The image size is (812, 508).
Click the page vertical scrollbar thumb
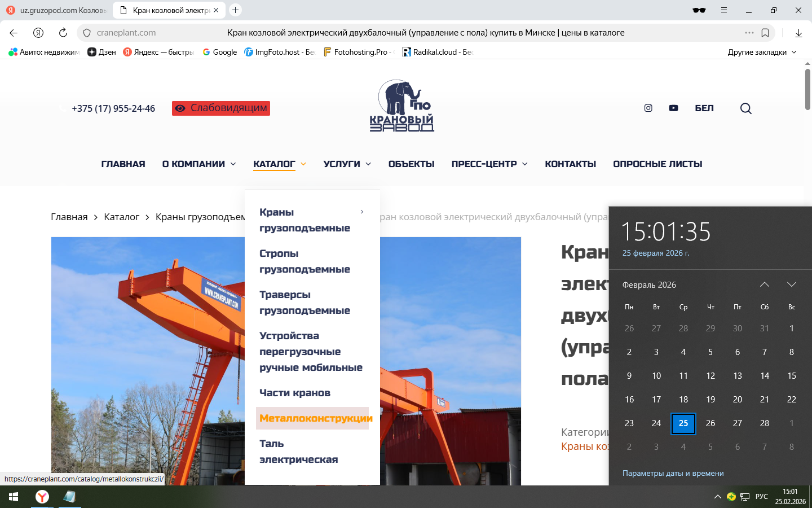(807, 89)
